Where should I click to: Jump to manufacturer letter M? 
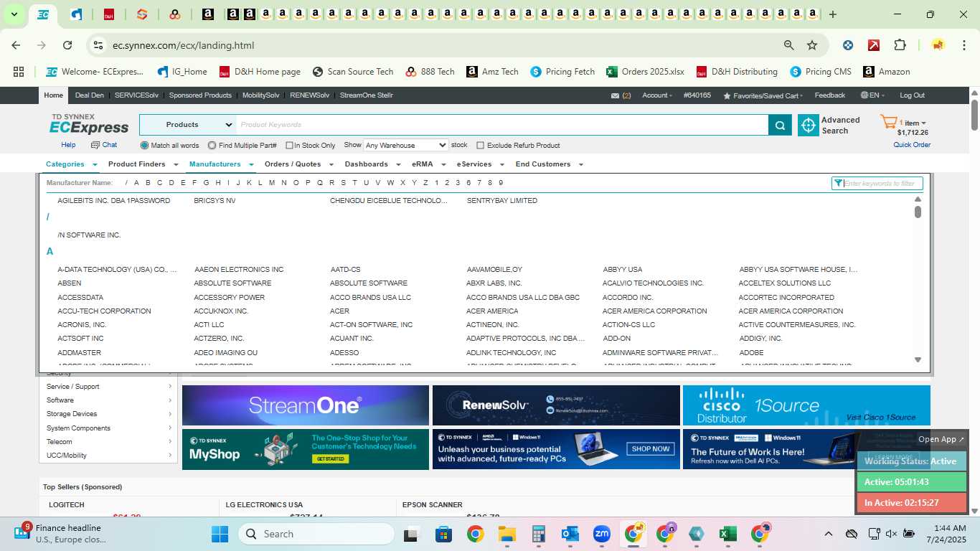click(272, 183)
